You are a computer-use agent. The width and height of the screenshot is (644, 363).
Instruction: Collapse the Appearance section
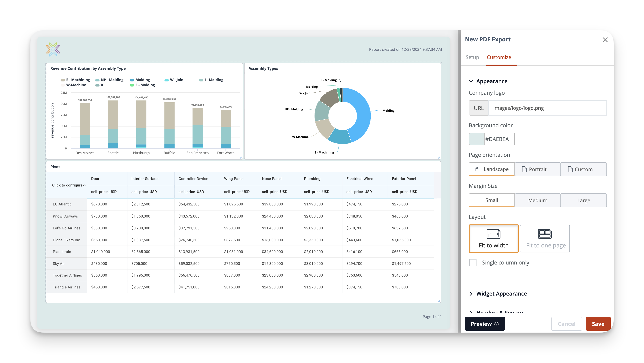click(471, 81)
